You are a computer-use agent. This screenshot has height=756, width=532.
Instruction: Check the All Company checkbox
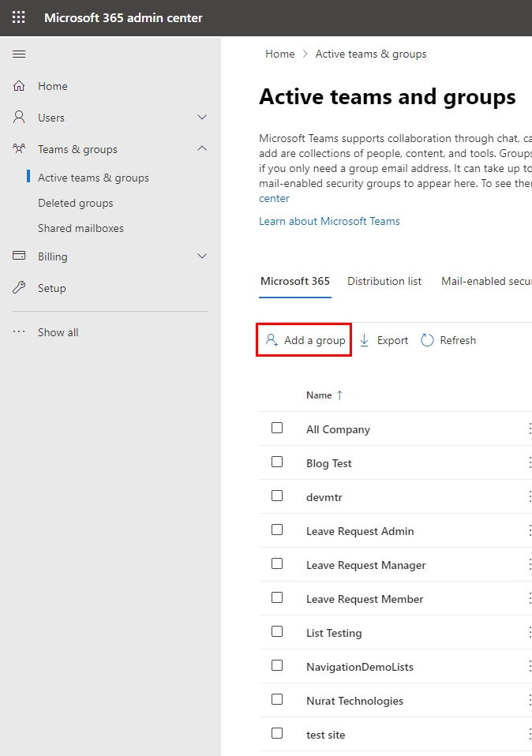click(x=277, y=428)
